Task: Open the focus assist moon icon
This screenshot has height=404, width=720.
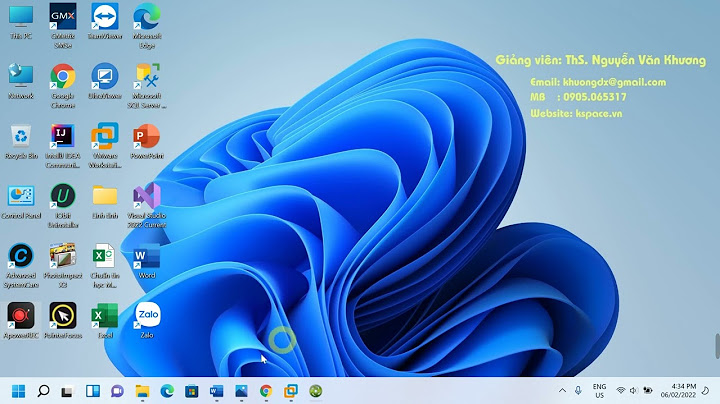Action: click(706, 391)
